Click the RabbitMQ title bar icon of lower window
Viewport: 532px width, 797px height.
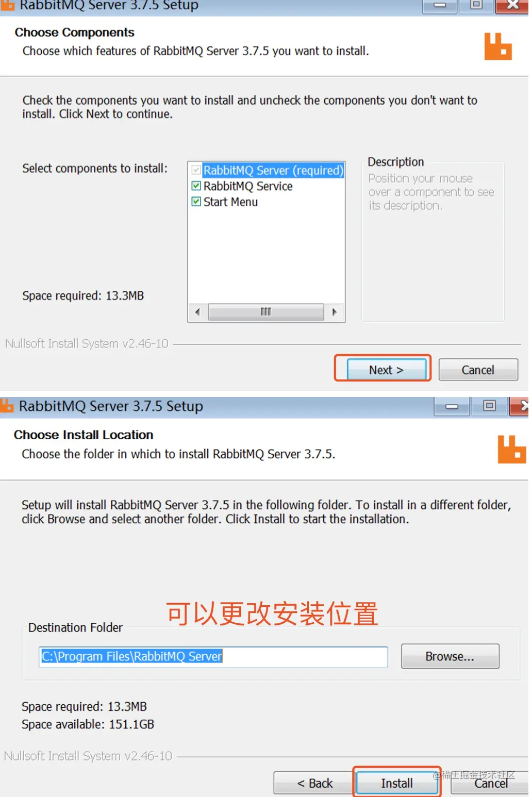click(7, 406)
